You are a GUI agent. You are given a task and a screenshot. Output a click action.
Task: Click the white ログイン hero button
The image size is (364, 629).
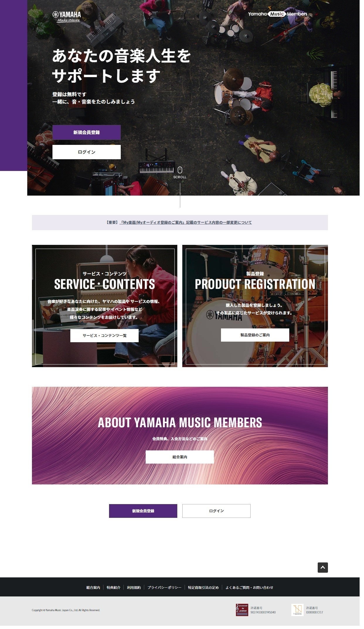(x=86, y=152)
